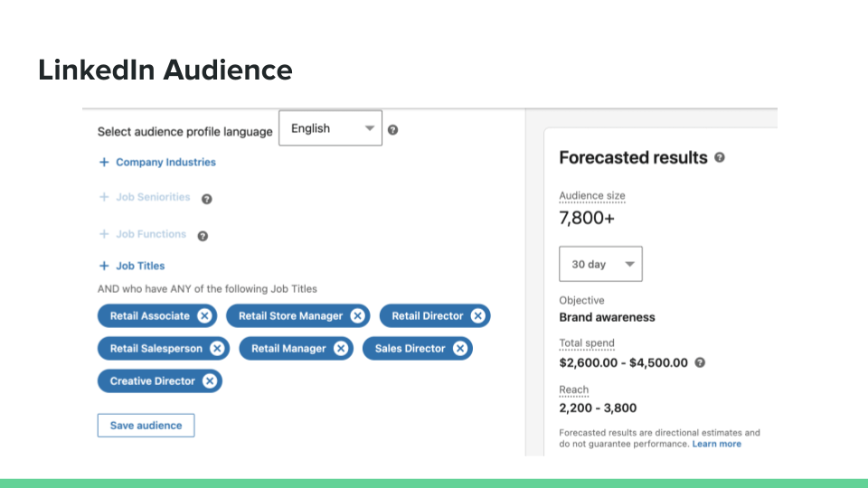Viewport: 868px width, 488px height.
Task: Remove the Retail Manager job title
Action: pos(340,349)
